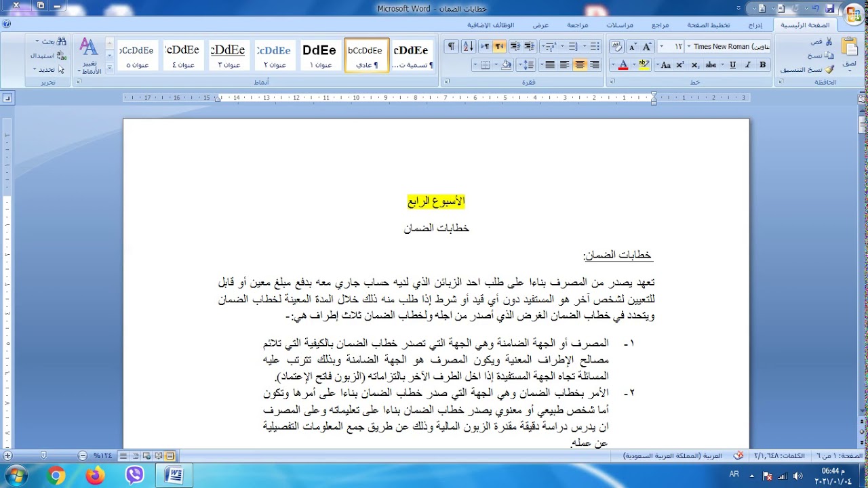This screenshot has height=488, width=868.
Task: Open the Select (تحديد) dropdown in editing group
Action: point(50,69)
